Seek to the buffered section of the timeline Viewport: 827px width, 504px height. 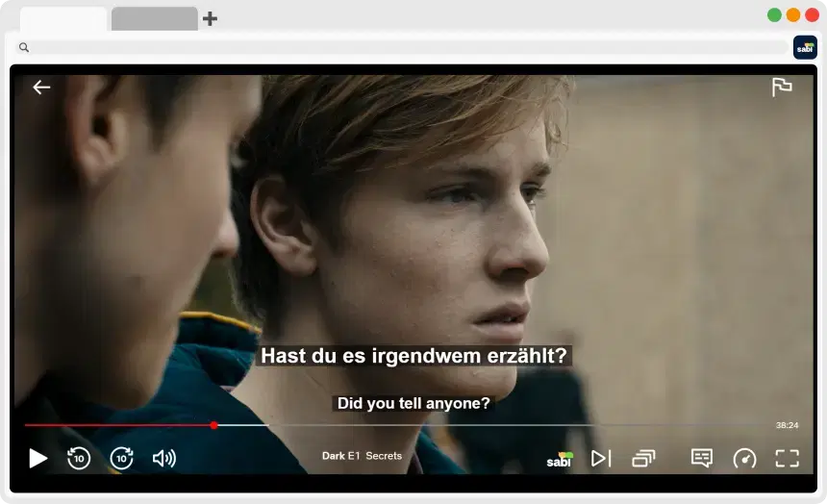242,425
